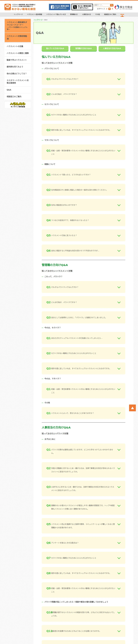Expand アンケートを取るときの注意点は？
This screenshot has width=138, height=644.
83,543
